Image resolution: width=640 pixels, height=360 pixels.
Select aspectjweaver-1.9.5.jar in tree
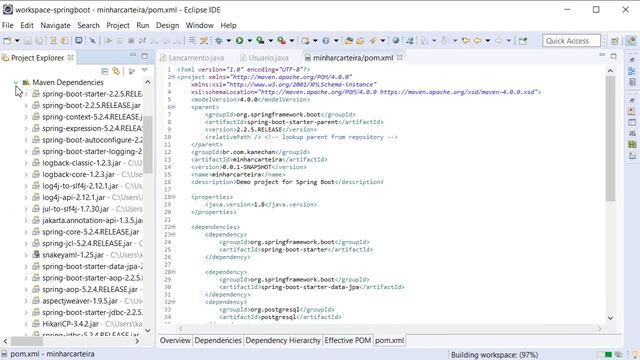point(80,301)
